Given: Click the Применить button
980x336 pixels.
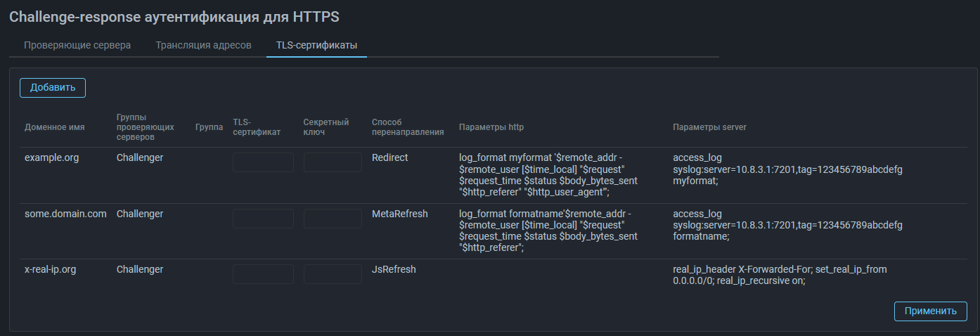Looking at the screenshot, I should point(930,311).
